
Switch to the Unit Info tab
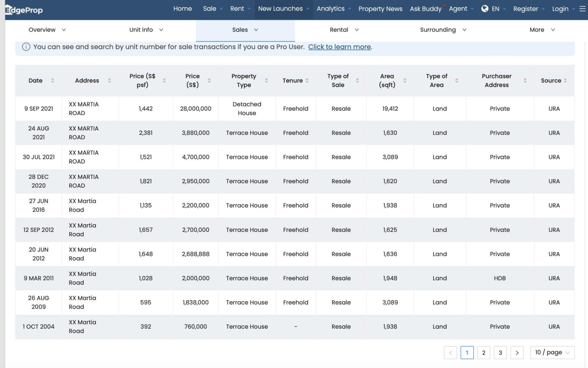click(x=146, y=30)
